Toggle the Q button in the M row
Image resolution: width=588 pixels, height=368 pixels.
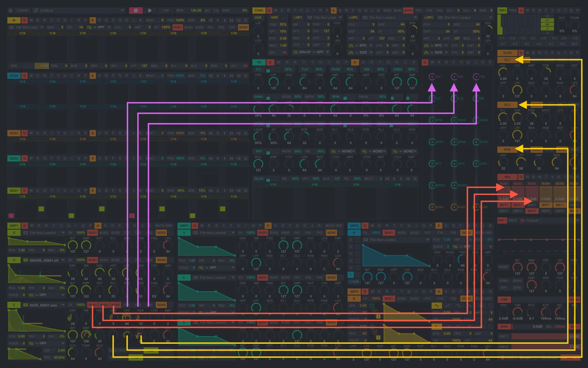pos(24,20)
